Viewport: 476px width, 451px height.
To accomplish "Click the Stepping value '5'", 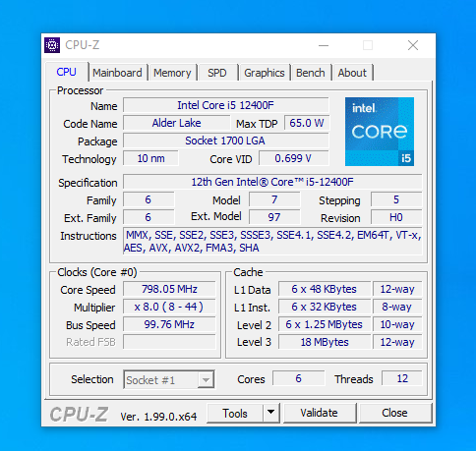I will (396, 199).
